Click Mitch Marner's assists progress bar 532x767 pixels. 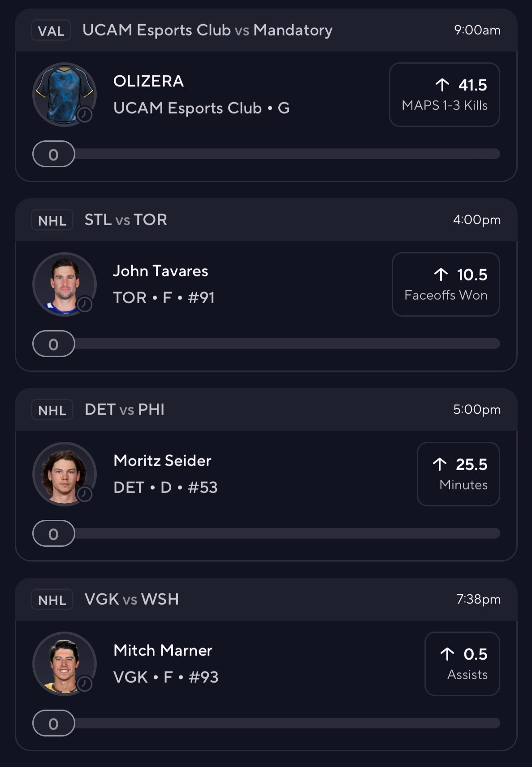pos(287,723)
